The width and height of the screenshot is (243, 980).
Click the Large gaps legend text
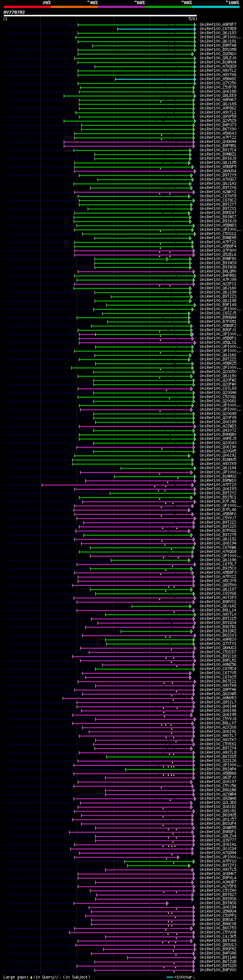point(47,977)
